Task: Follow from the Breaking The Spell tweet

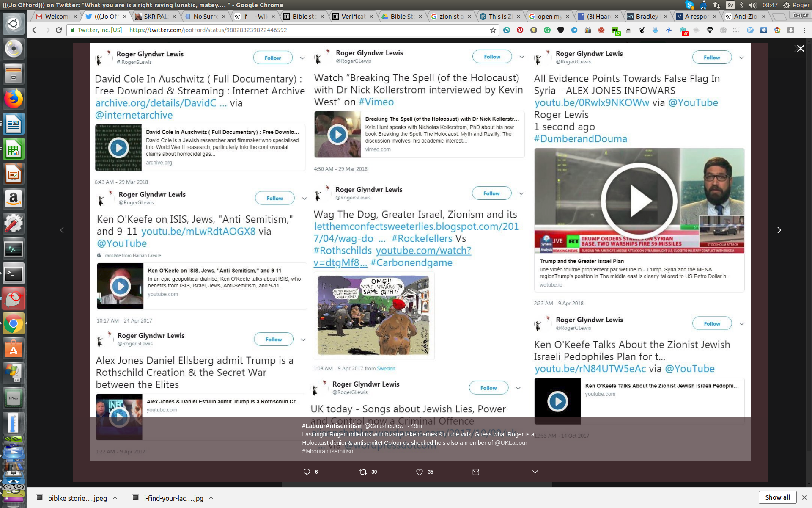Action: [x=492, y=57]
